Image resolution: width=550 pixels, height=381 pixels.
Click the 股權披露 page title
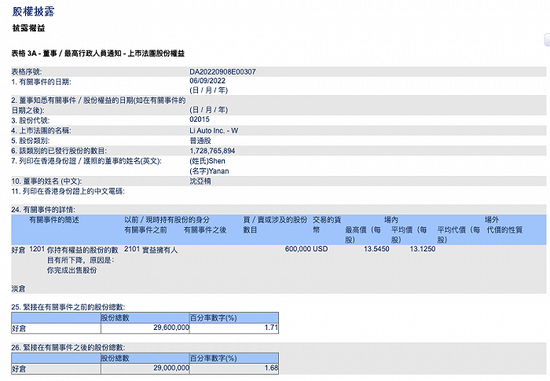pos(33,11)
